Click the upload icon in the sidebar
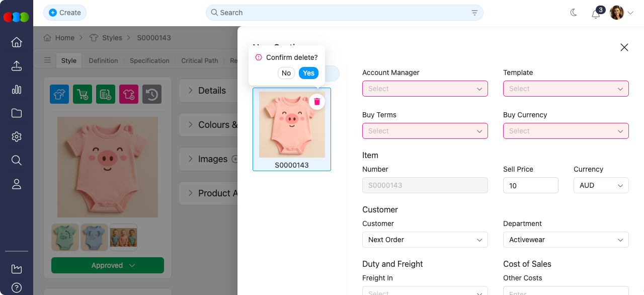 [17, 65]
